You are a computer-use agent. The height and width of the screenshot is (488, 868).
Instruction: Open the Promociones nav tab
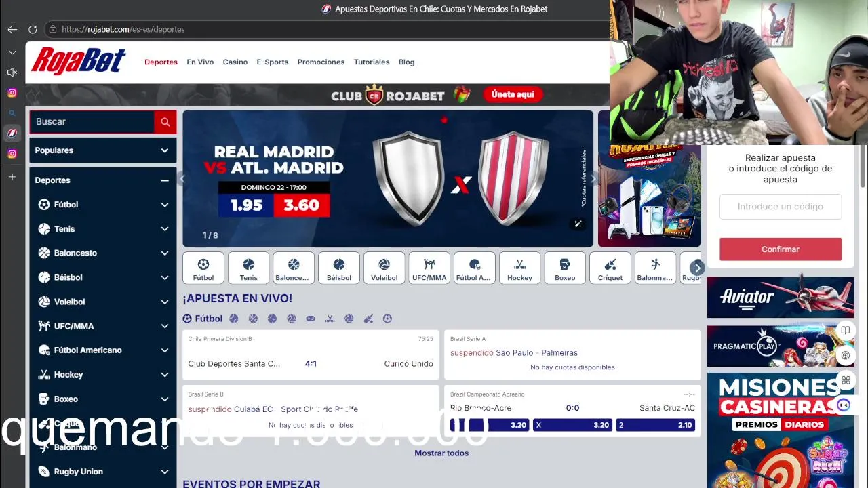click(x=321, y=62)
